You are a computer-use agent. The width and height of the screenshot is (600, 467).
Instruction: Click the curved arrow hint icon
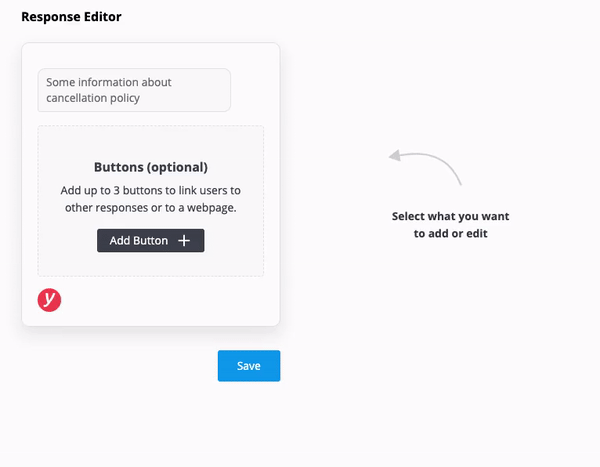click(x=426, y=165)
